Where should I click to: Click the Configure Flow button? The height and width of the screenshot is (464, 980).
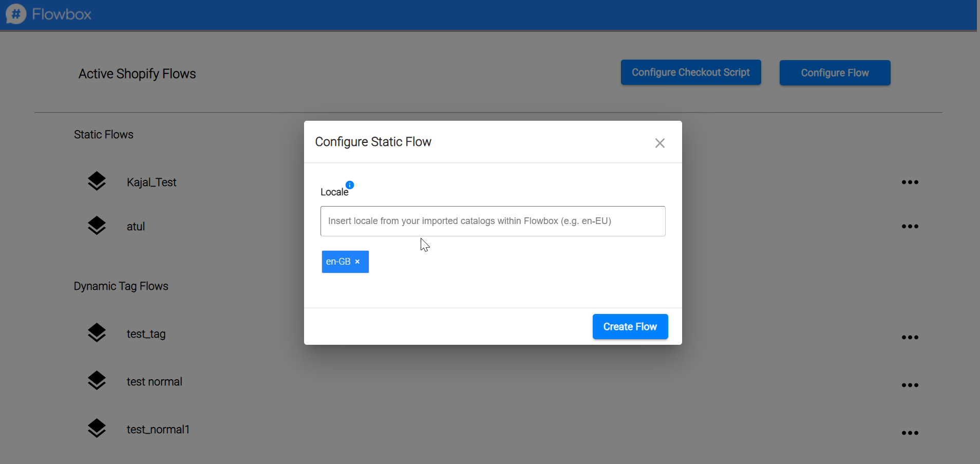[835, 73]
